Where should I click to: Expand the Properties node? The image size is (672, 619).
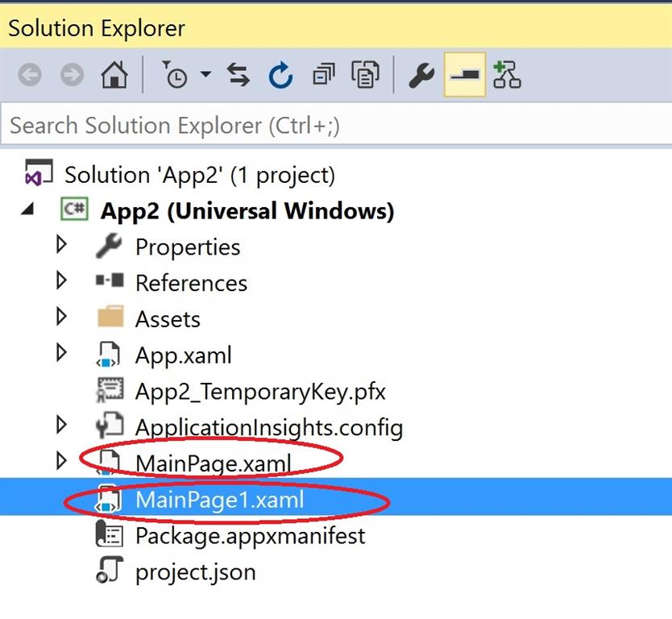[x=62, y=244]
